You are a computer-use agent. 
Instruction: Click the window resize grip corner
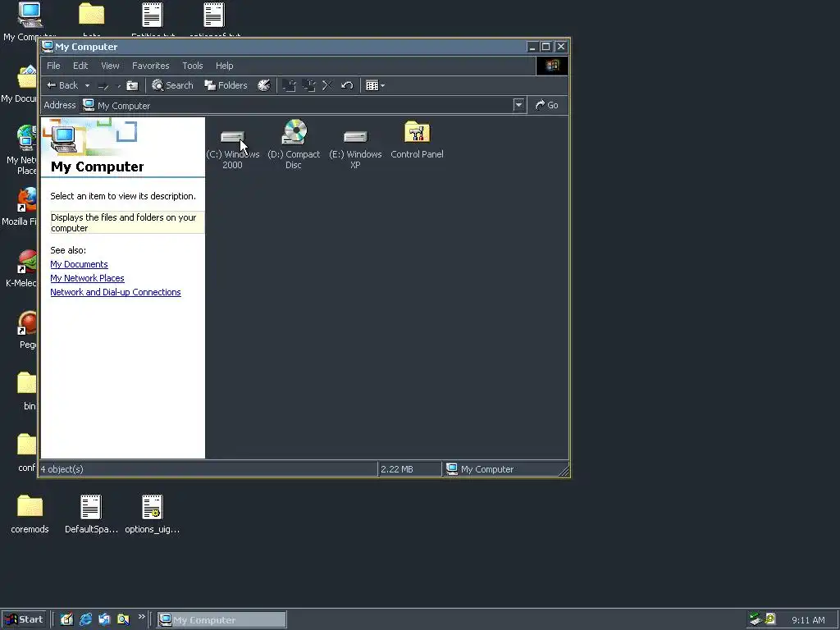pos(564,471)
